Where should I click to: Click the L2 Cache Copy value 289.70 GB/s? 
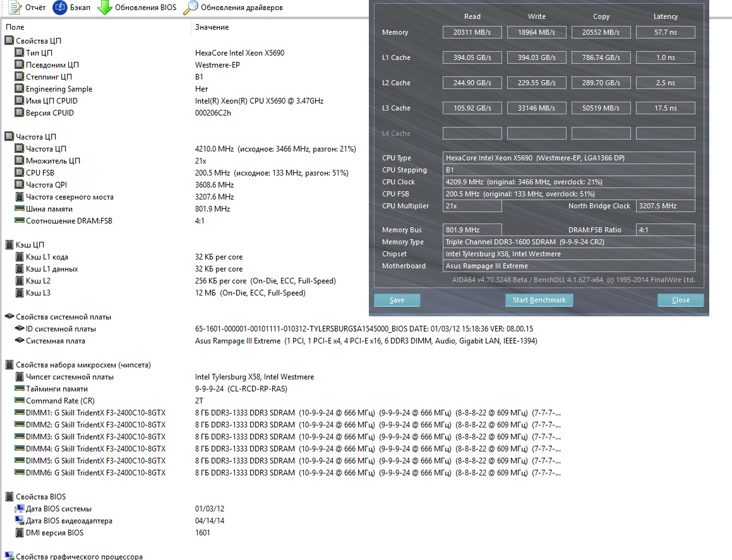601,83
